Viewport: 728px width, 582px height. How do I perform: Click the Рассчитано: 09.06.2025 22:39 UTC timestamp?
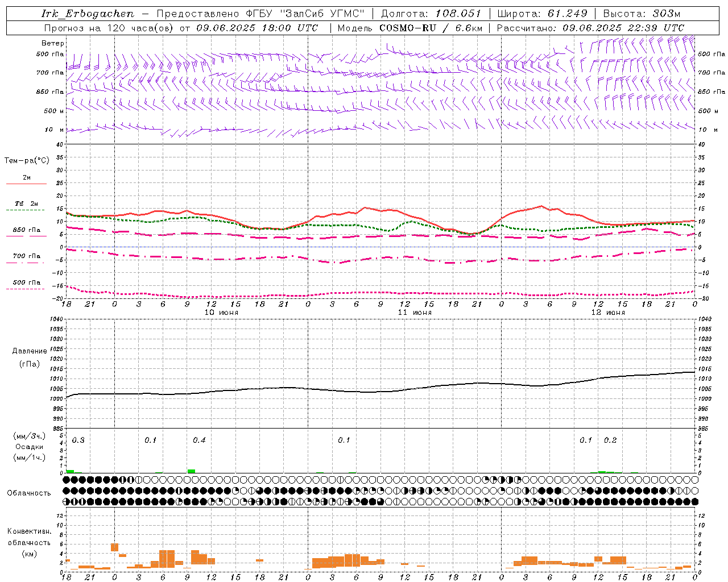590,28
